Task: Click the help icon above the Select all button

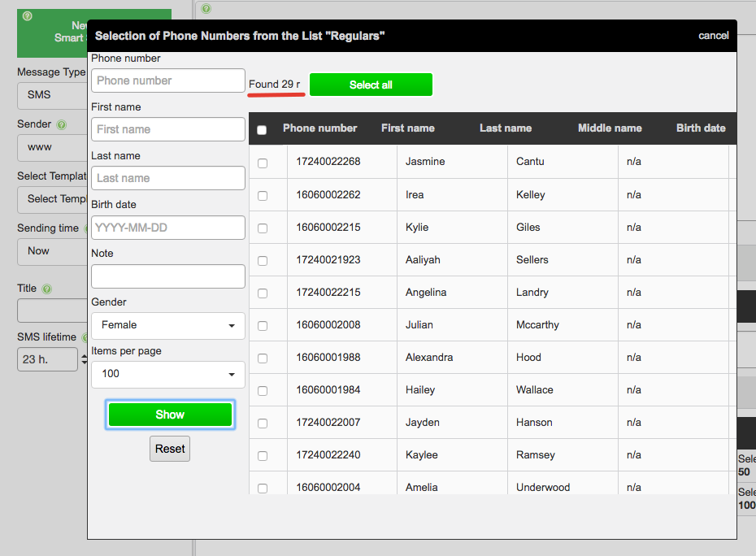Action: tap(206, 8)
